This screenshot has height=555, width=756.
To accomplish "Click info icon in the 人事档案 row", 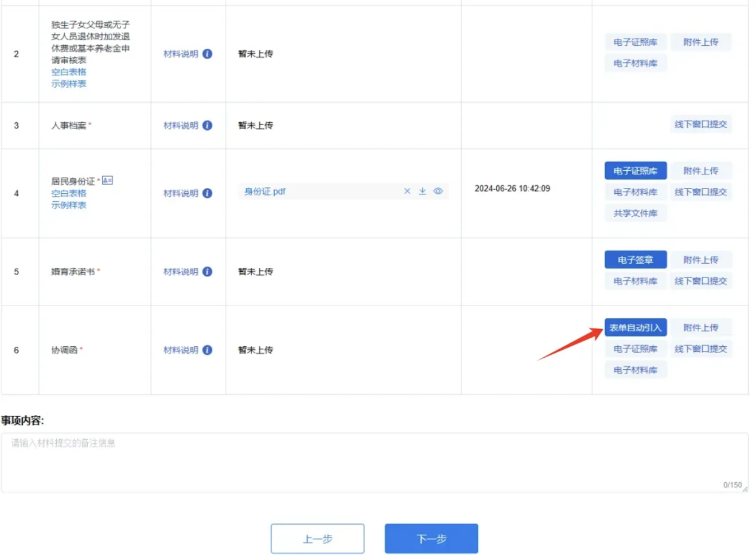I will [208, 126].
